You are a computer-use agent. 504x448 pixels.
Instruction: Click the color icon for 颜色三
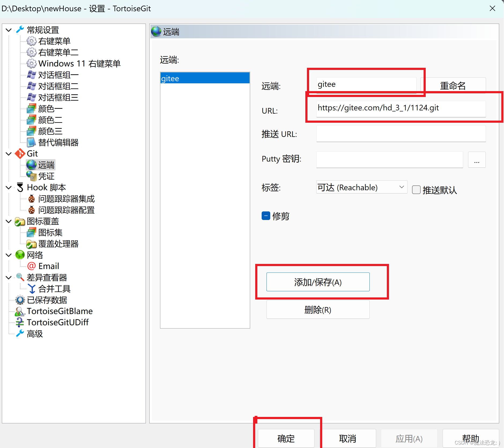click(x=31, y=131)
